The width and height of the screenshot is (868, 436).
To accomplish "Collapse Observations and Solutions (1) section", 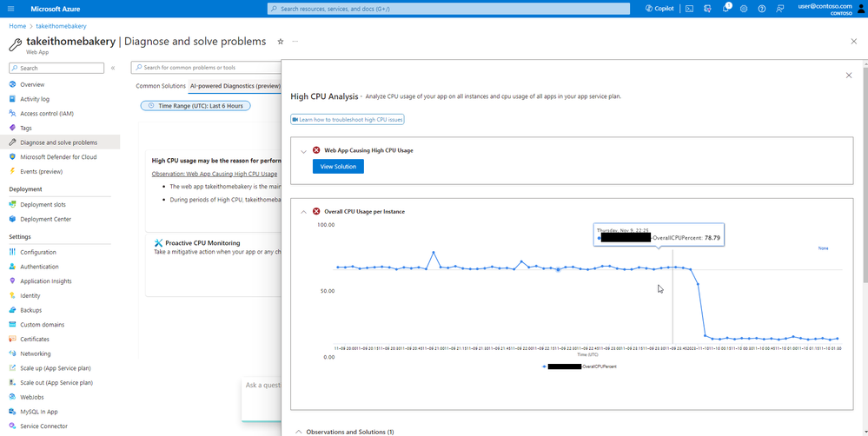I will pos(299,432).
